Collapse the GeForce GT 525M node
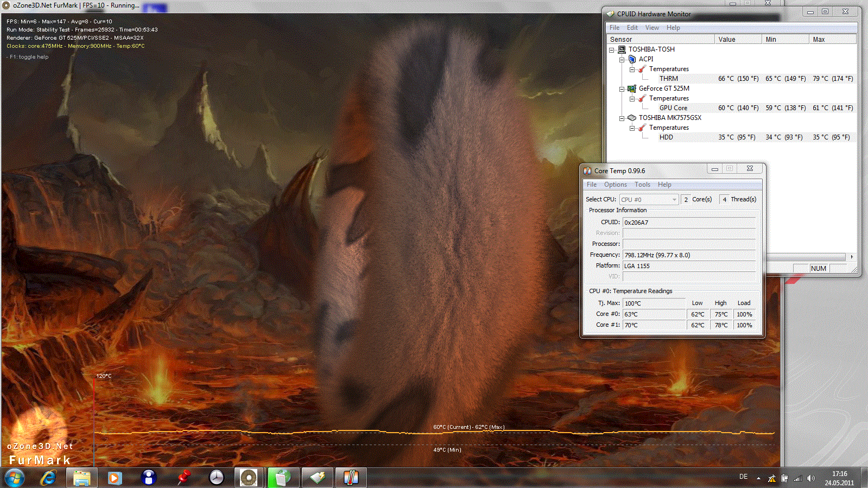 (622, 88)
